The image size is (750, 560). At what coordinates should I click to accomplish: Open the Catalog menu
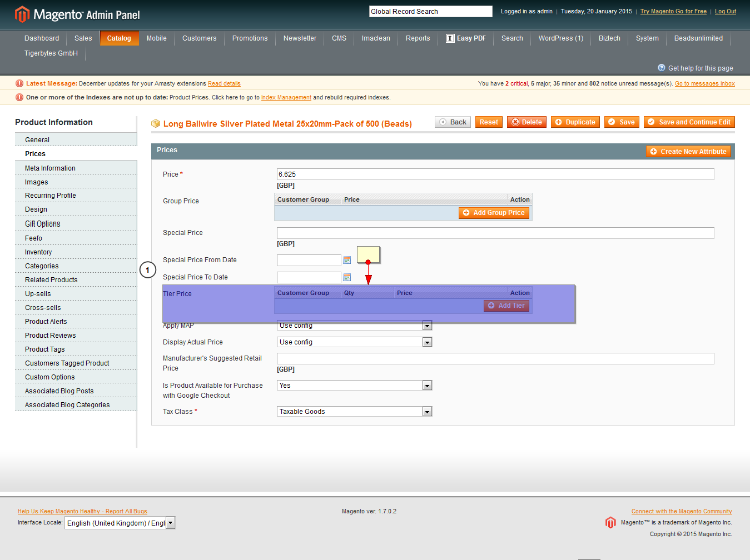click(x=119, y=38)
